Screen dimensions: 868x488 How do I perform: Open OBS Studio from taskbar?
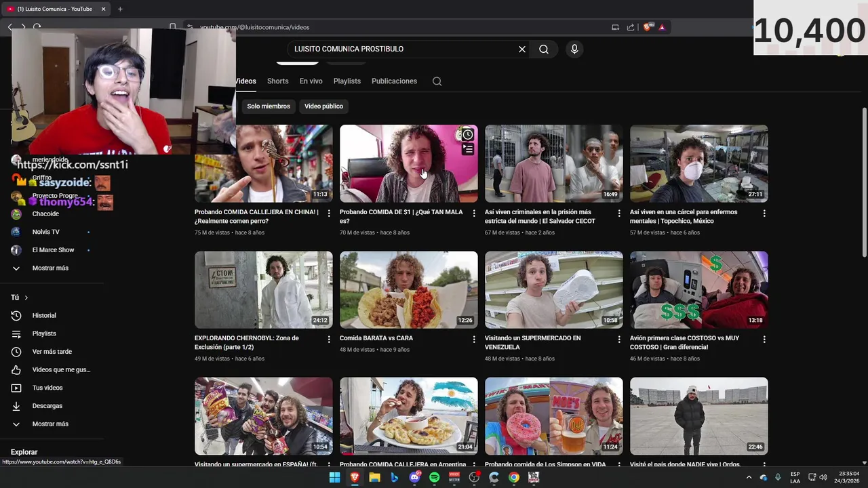(x=474, y=477)
